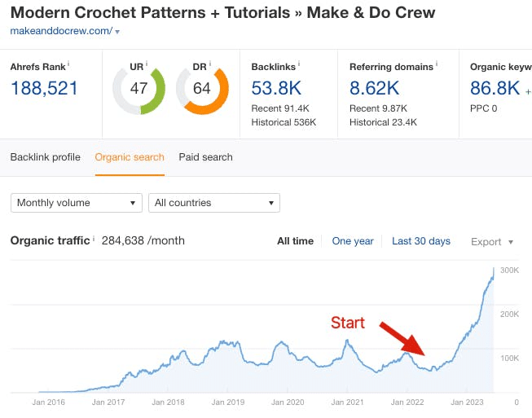Select the One year range
This screenshot has height=418, width=532.
[x=353, y=241]
